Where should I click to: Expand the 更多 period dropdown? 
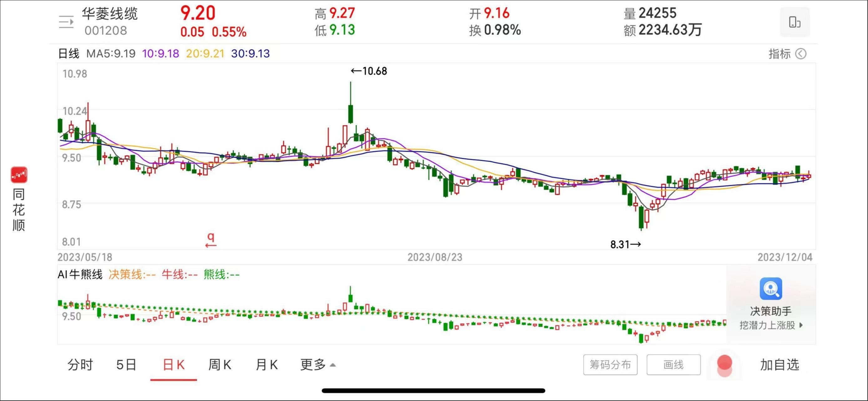pyautogui.click(x=317, y=365)
